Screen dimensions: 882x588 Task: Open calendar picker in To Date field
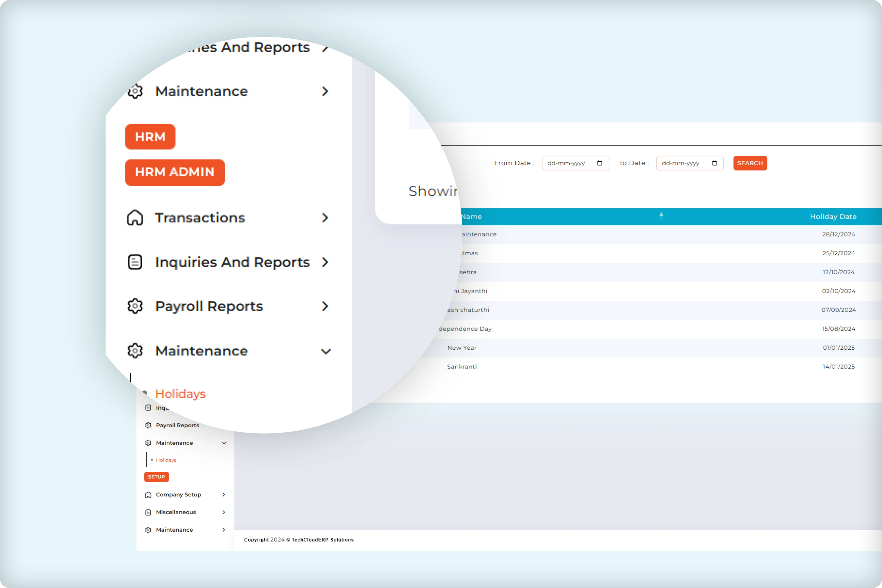[714, 163]
